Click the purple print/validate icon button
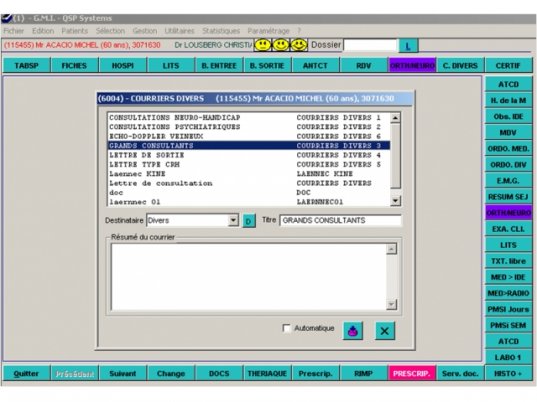 (353, 331)
